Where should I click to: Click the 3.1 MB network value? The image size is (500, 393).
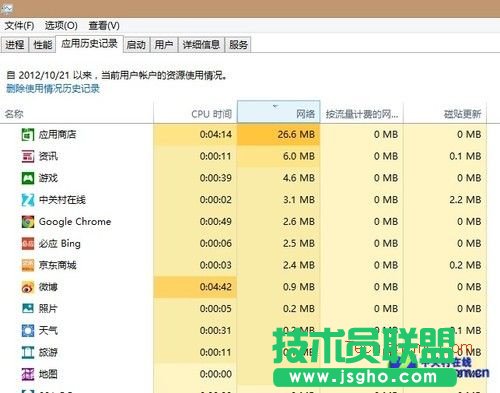[299, 200]
